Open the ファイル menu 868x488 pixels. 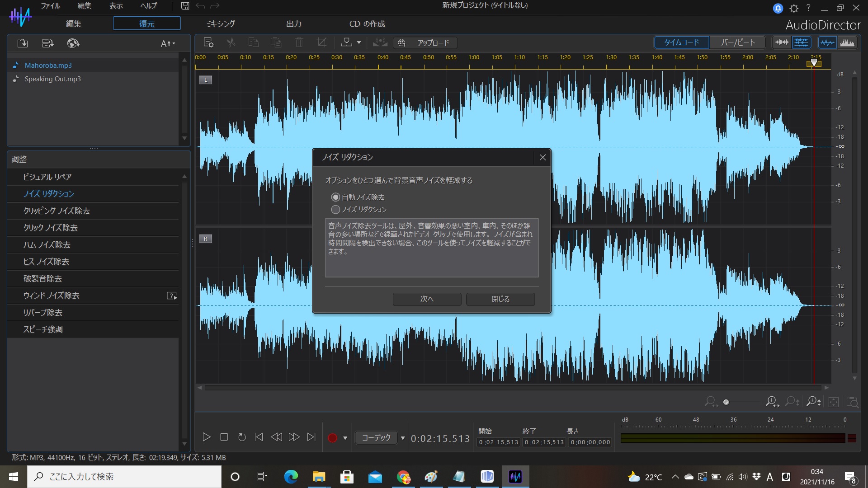50,6
